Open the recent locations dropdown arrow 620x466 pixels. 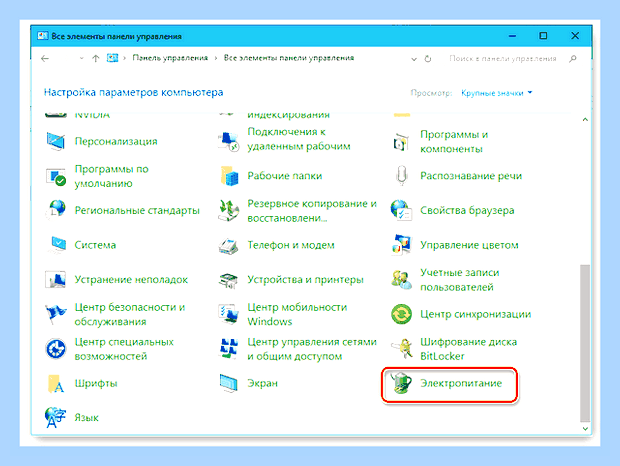81,58
